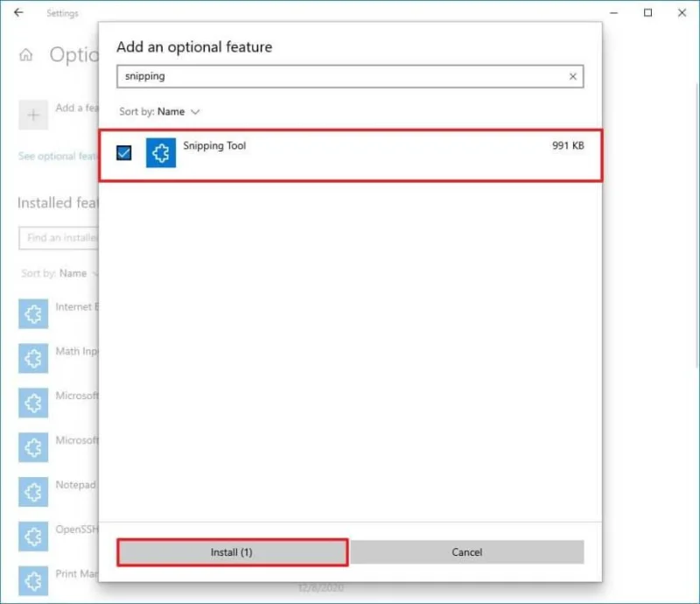Viewport: 700px width, 604px height.
Task: Select the Notepad installed feature text
Action: click(x=75, y=485)
